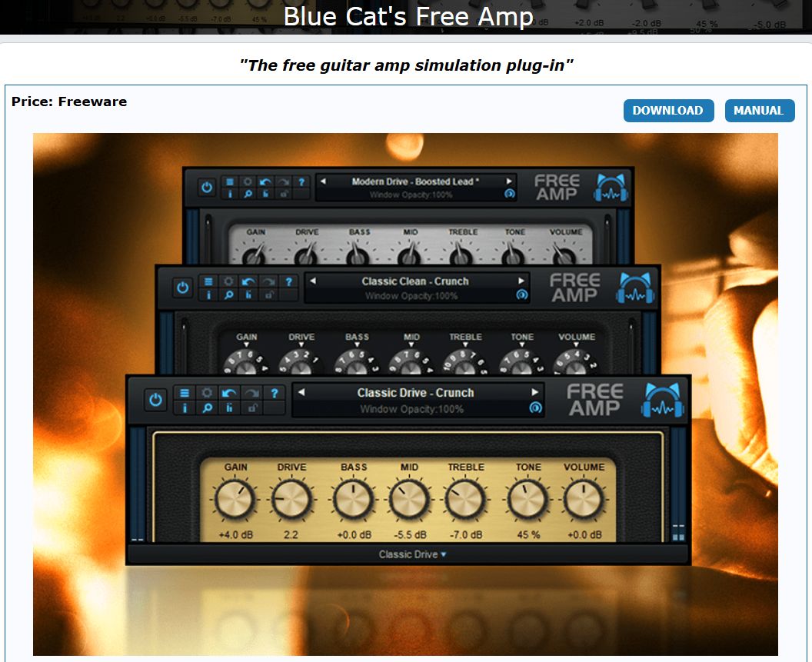The height and width of the screenshot is (662, 812).
Task: Select previous preset arrow beside Classic Clean - Crunch
Action: [313, 281]
